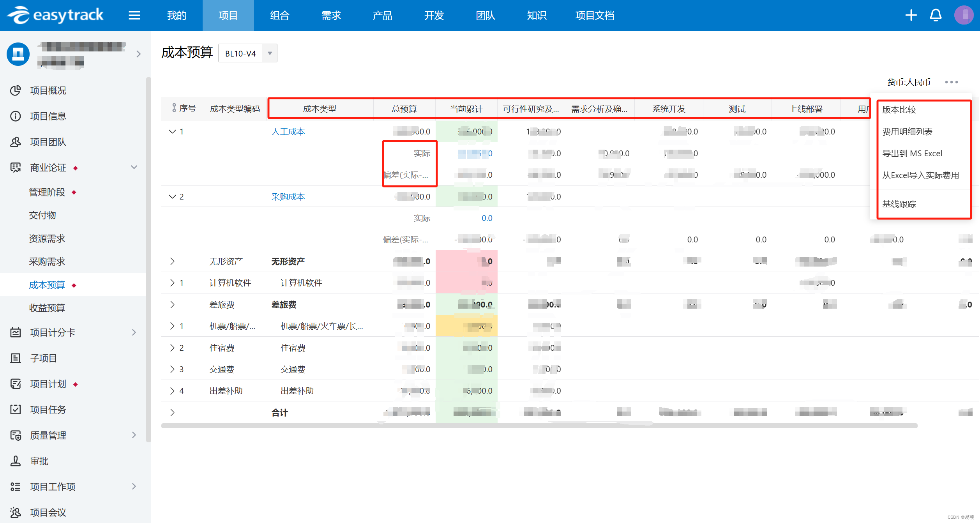Collapse the 商业论证 sidebar section
Screen dimensions: 980x523
[134, 168]
